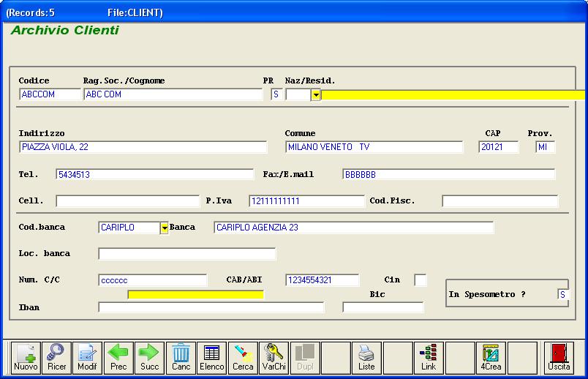The image size is (588, 379).
Task: Click the empty Cell. input field
Action: click(x=127, y=200)
